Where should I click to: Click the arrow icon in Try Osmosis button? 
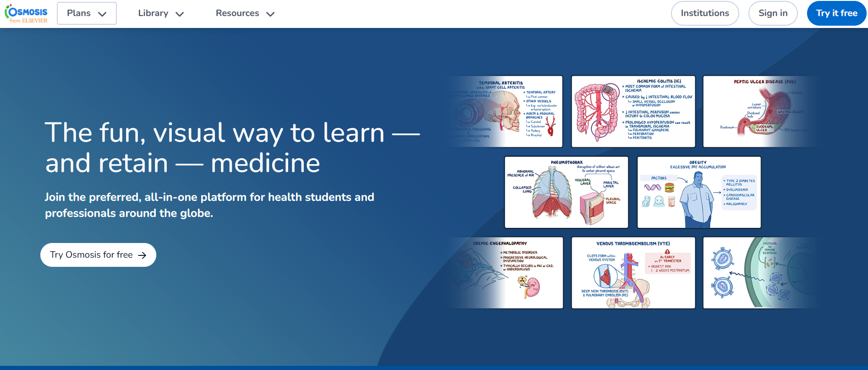point(143,255)
